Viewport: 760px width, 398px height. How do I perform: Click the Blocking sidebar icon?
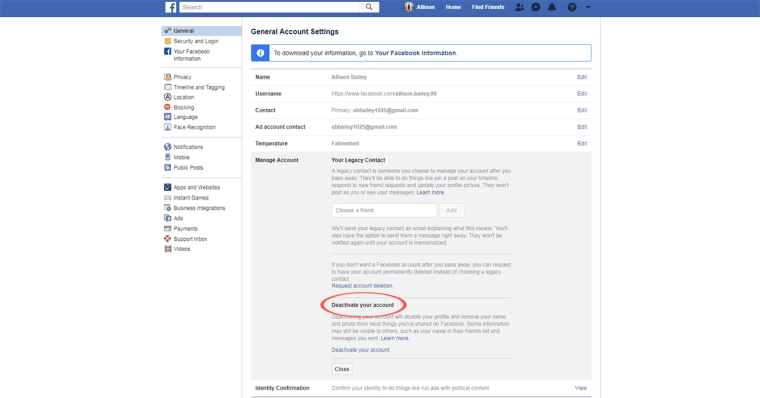[168, 107]
